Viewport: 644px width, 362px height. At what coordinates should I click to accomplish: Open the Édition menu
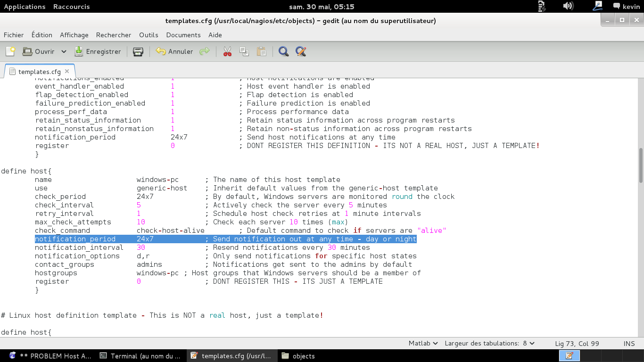click(42, 35)
